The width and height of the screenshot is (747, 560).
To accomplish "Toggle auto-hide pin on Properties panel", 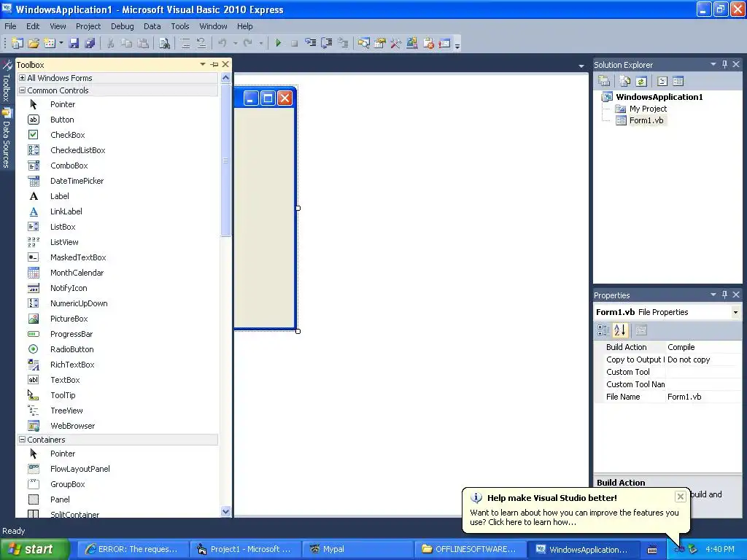I will (x=724, y=295).
